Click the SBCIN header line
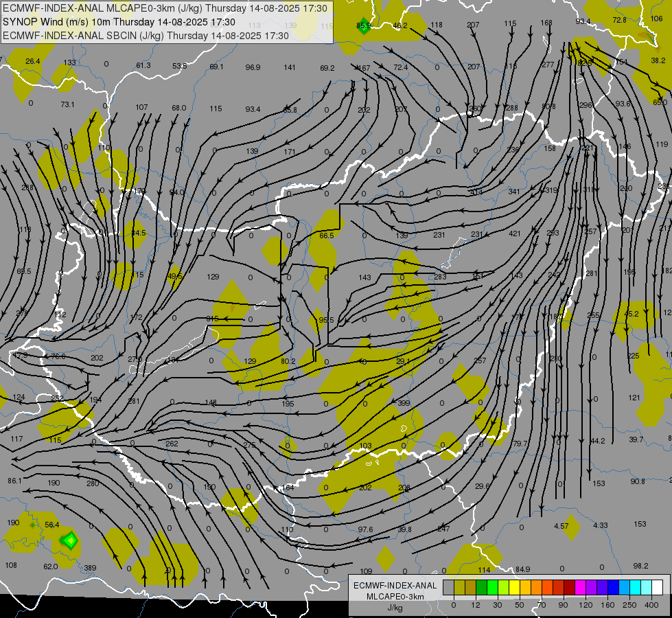672x618 pixels. pyautogui.click(x=146, y=36)
